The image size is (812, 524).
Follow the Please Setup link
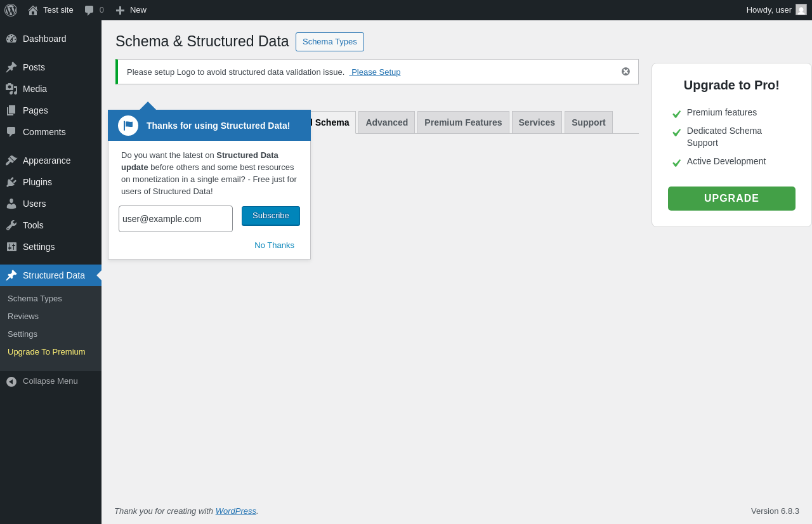pyautogui.click(x=376, y=72)
